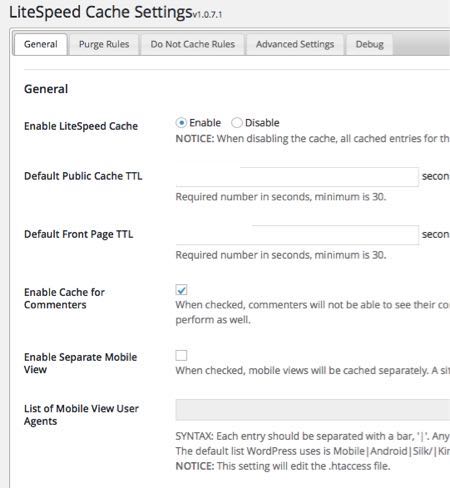Image resolution: width=450 pixels, height=488 pixels.
Task: Click 'Enable Separate Mobile View' label
Action: (80, 363)
